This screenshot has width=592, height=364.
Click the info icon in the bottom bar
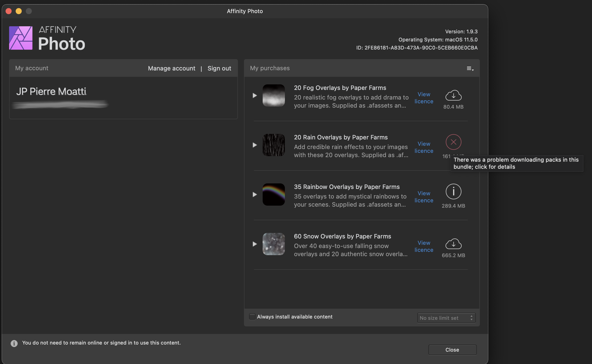14,343
